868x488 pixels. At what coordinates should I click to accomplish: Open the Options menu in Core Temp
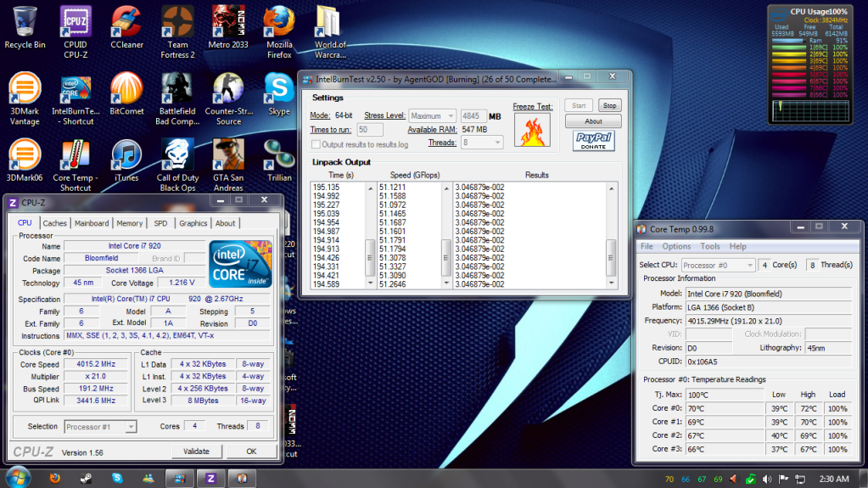coord(676,246)
